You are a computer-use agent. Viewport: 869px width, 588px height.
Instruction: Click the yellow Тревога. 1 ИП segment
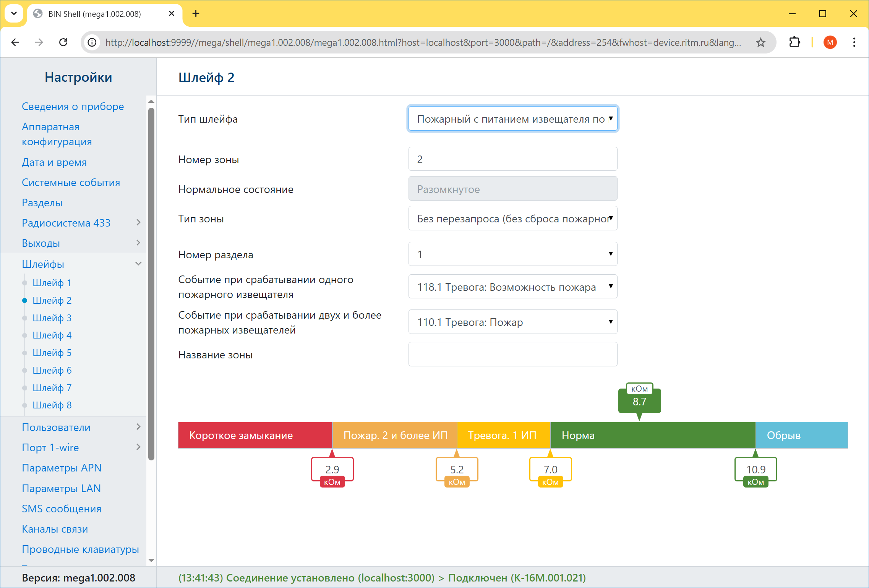tap(504, 435)
